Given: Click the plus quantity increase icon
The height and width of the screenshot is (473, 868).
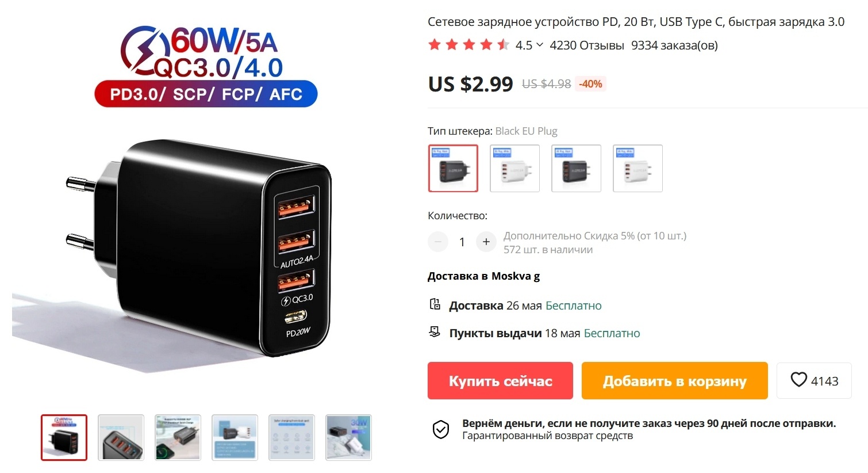Looking at the screenshot, I should 486,242.
